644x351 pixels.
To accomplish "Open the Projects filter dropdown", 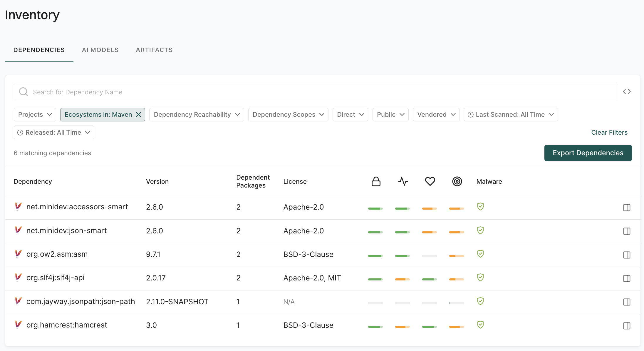I will coord(35,114).
